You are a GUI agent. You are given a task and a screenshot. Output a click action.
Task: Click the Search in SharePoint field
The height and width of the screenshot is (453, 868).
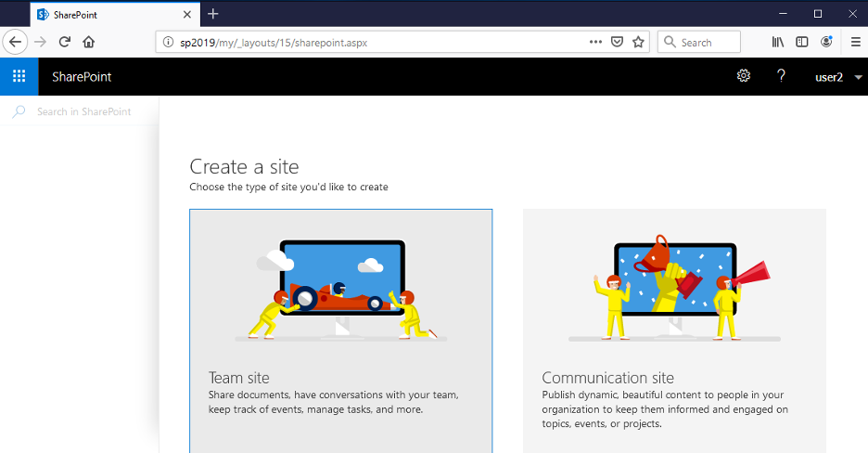[x=83, y=111]
